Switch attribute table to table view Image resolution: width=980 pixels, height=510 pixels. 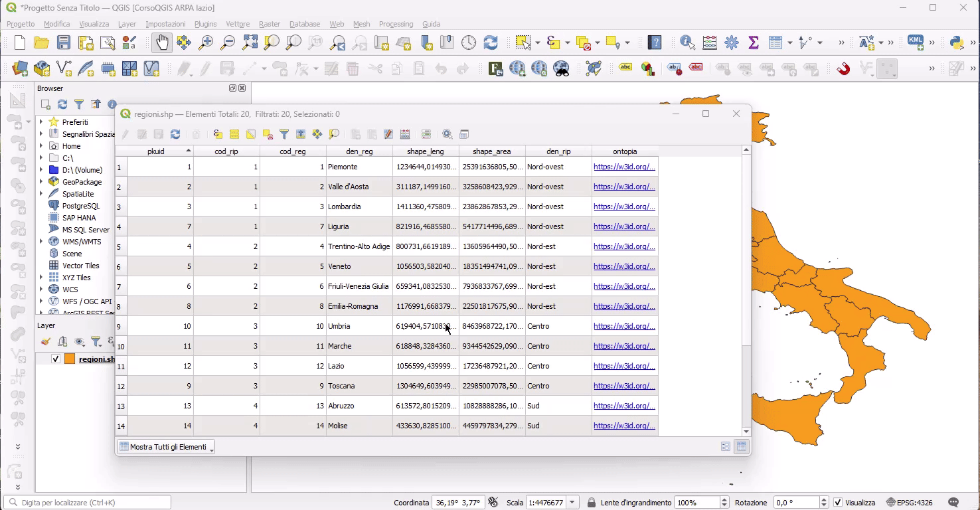pos(742,447)
